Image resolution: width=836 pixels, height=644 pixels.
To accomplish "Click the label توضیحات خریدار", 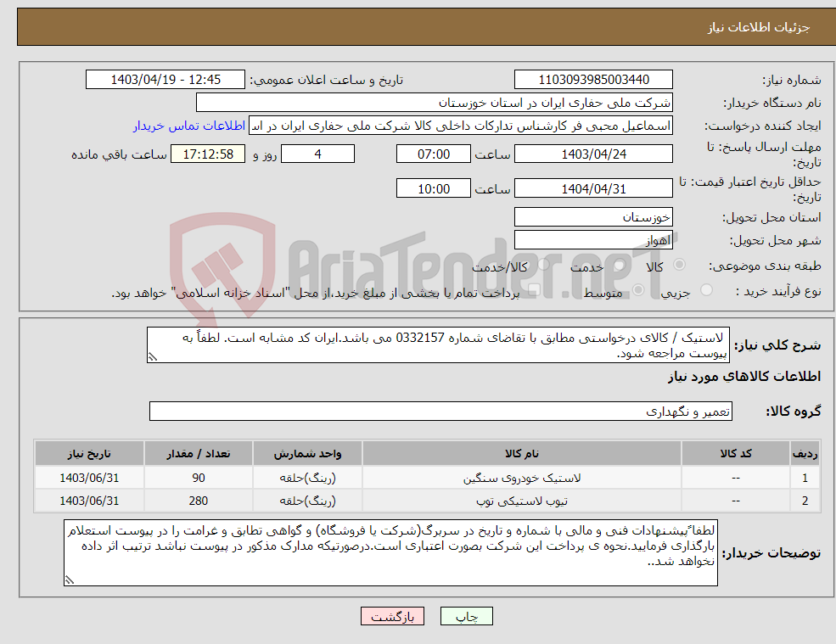I will click(x=771, y=553).
